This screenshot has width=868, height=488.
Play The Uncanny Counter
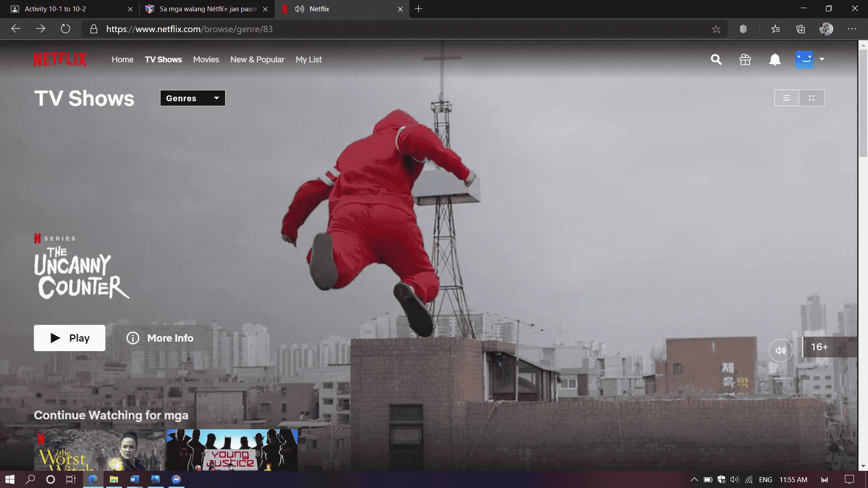pos(70,338)
